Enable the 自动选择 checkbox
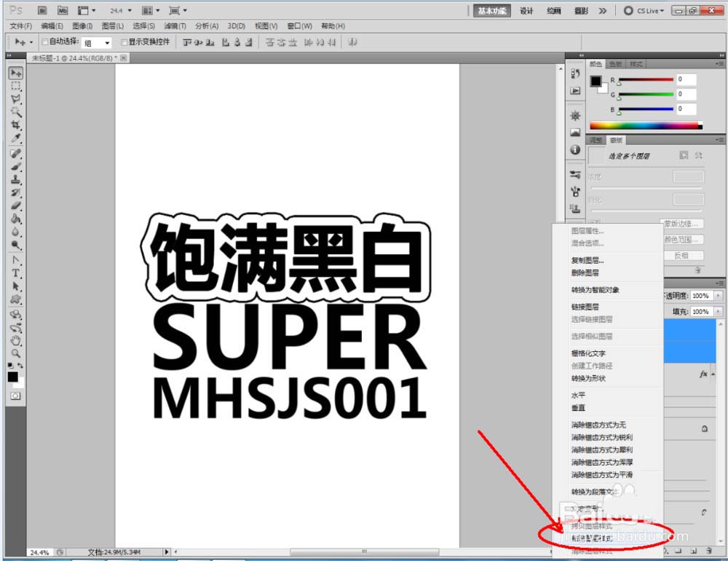 (44, 42)
